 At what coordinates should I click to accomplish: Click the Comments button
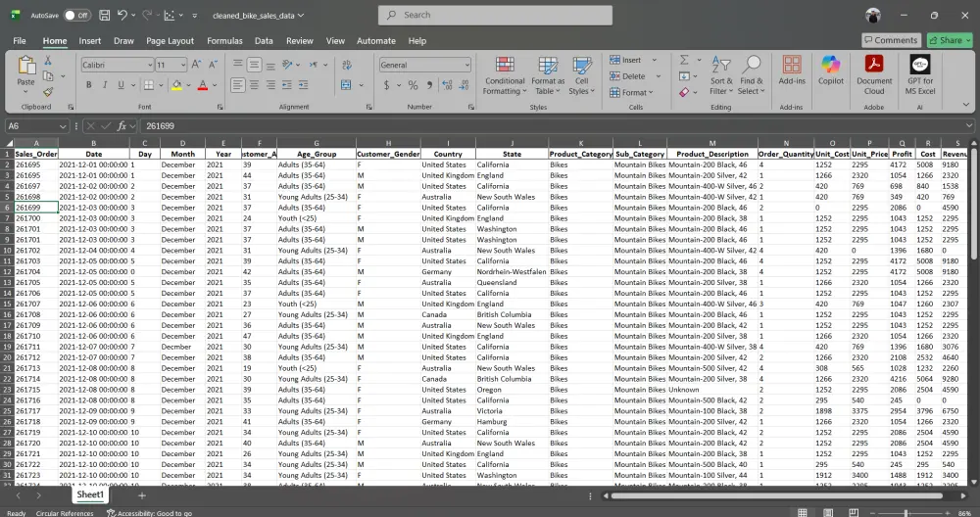(x=891, y=40)
